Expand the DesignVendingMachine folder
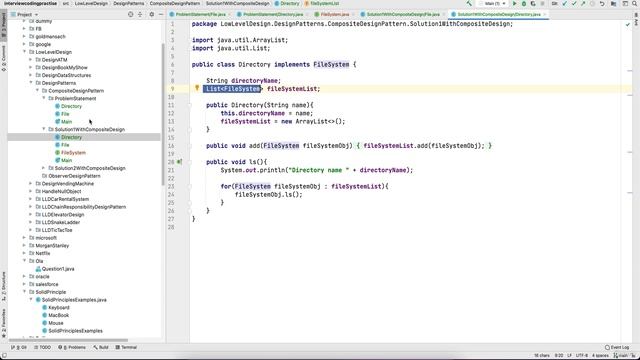This screenshot has height=360, width=640. tap(31, 184)
